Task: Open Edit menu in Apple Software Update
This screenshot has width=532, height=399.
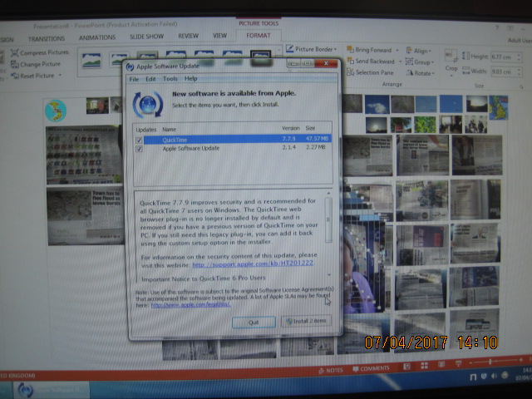Action: point(150,79)
